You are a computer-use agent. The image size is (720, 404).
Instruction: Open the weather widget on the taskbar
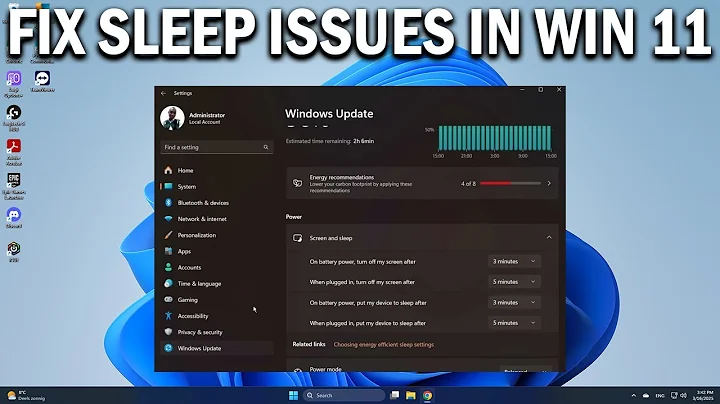click(26, 395)
